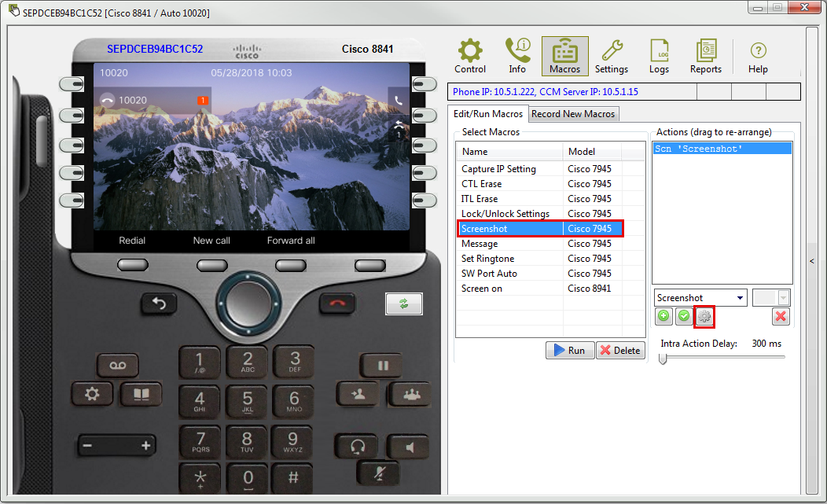Click the phone's back arrow key
This screenshot has width=827, height=504.
click(x=159, y=304)
